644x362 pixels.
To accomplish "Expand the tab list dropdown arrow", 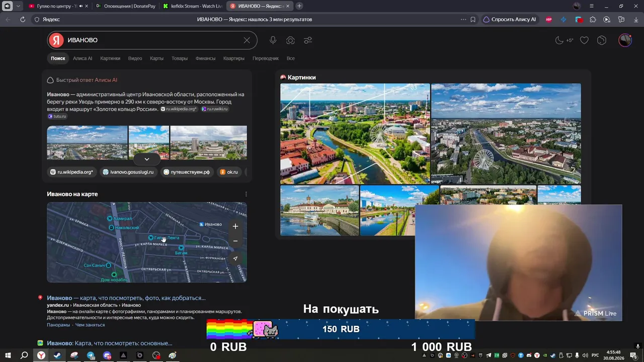I will coord(18,6).
